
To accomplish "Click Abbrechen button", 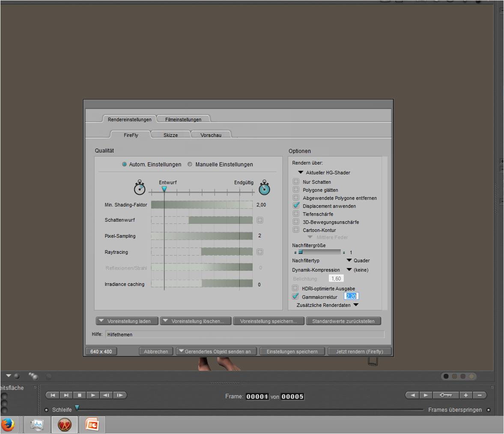I will (156, 352).
